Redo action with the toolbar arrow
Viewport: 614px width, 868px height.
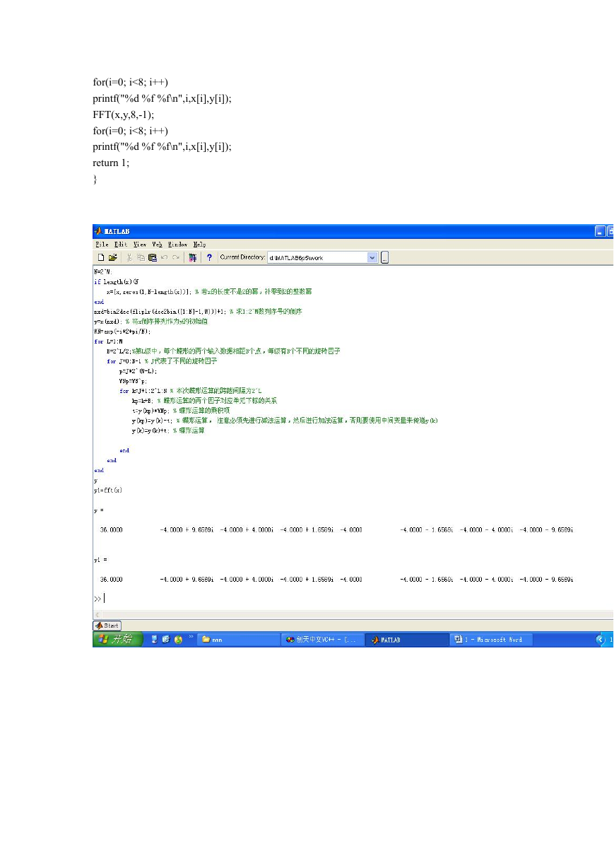(x=176, y=258)
